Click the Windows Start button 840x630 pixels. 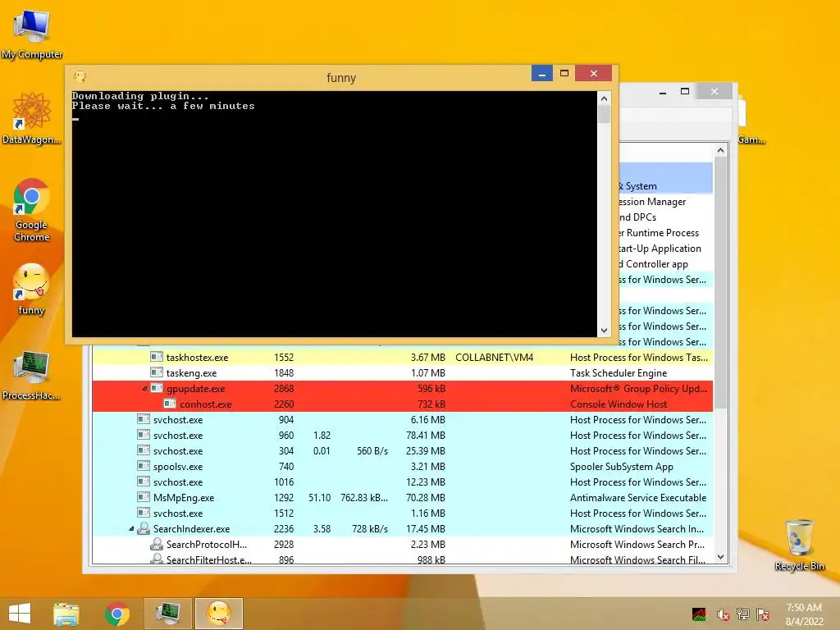tap(20, 614)
